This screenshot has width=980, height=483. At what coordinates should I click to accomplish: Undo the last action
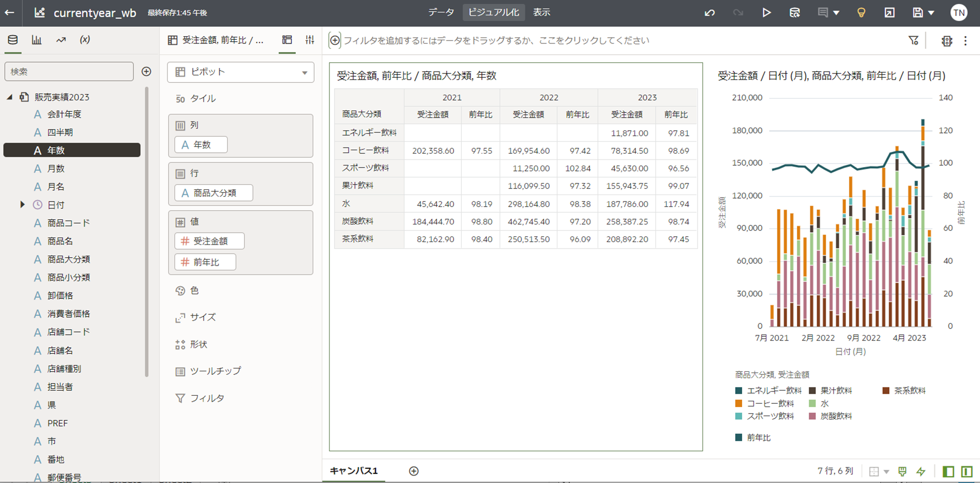[x=709, y=13]
